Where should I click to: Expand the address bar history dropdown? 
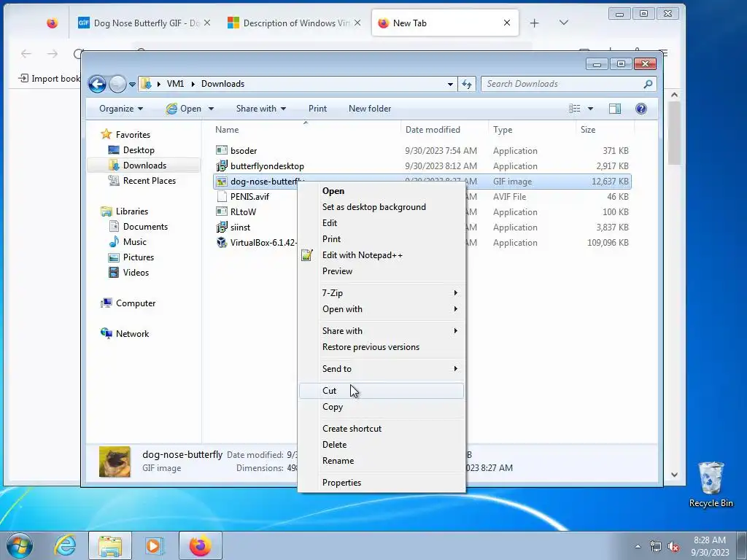tap(450, 84)
